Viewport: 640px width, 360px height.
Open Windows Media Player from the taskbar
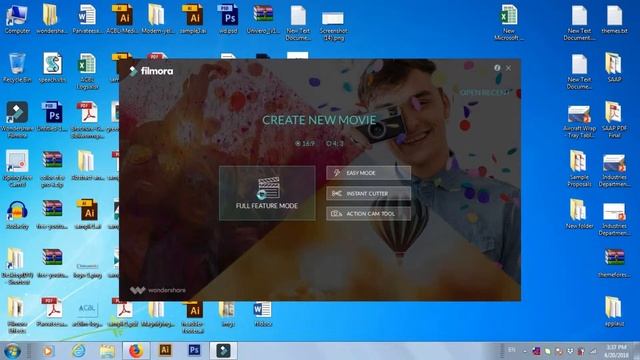pyautogui.click(x=48, y=351)
